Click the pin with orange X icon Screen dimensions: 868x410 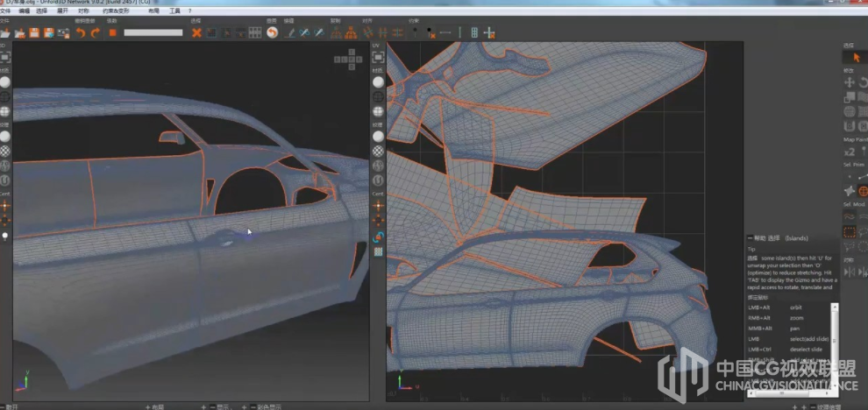click(x=430, y=33)
